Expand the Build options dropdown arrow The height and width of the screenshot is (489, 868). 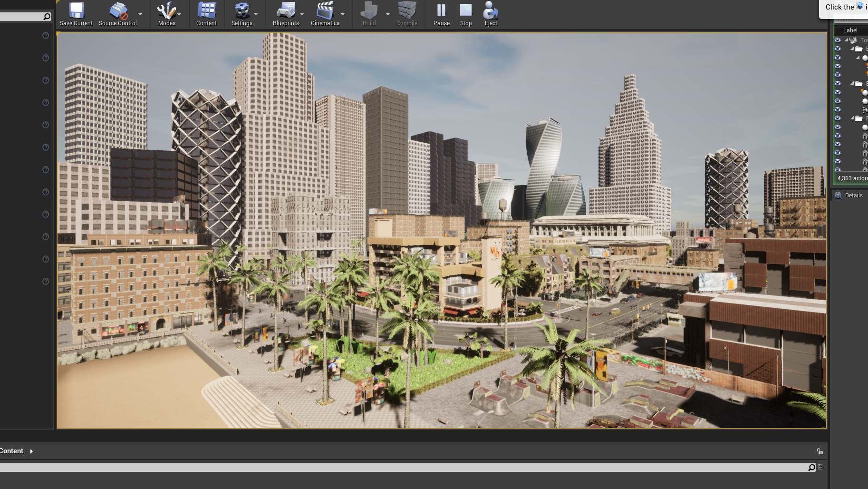388,14
